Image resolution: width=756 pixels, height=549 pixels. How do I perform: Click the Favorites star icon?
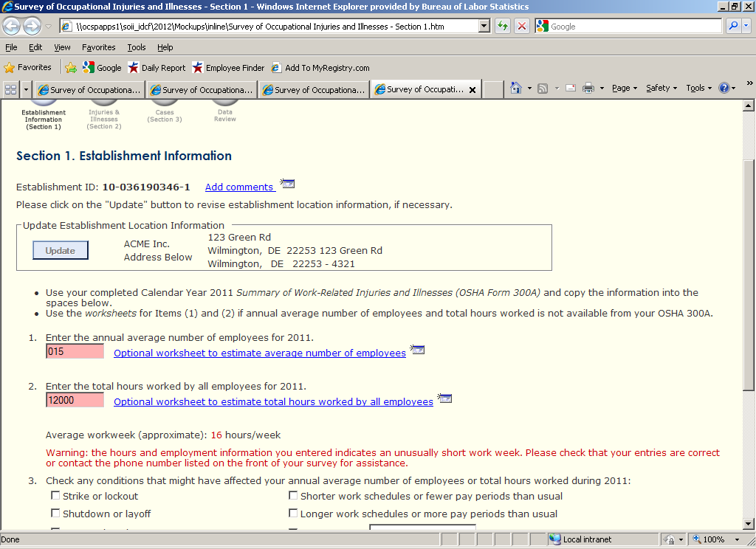[x=9, y=67]
